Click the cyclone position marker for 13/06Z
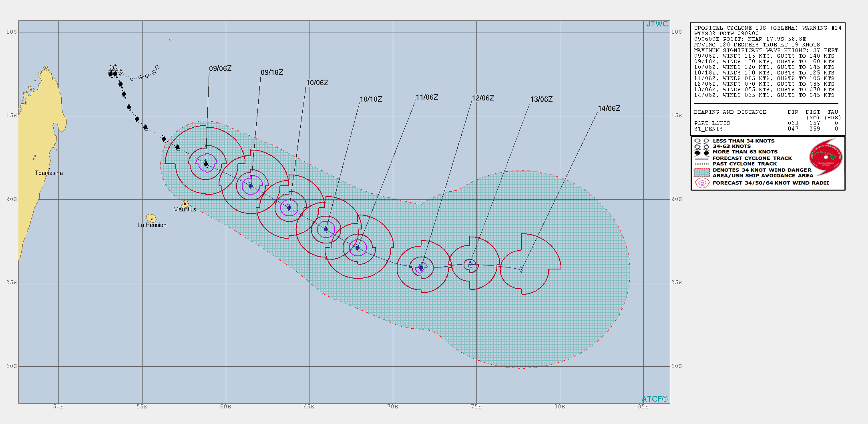This screenshot has height=424, width=868. [470, 264]
